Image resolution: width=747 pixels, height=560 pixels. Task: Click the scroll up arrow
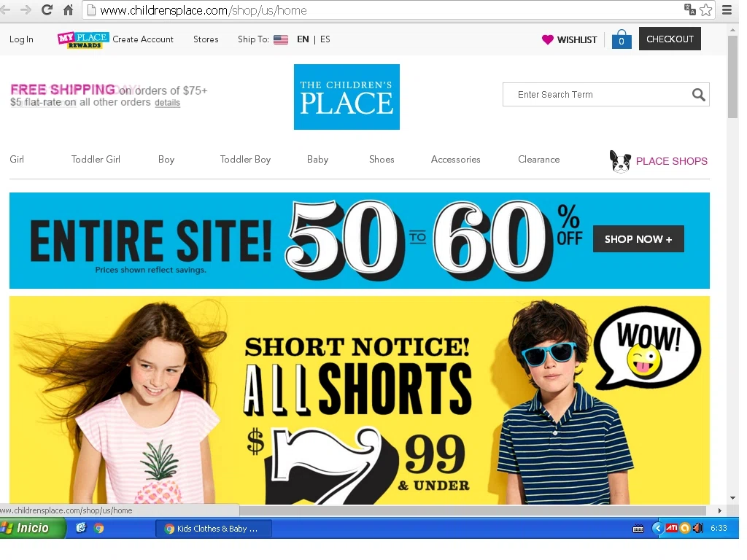click(x=732, y=30)
